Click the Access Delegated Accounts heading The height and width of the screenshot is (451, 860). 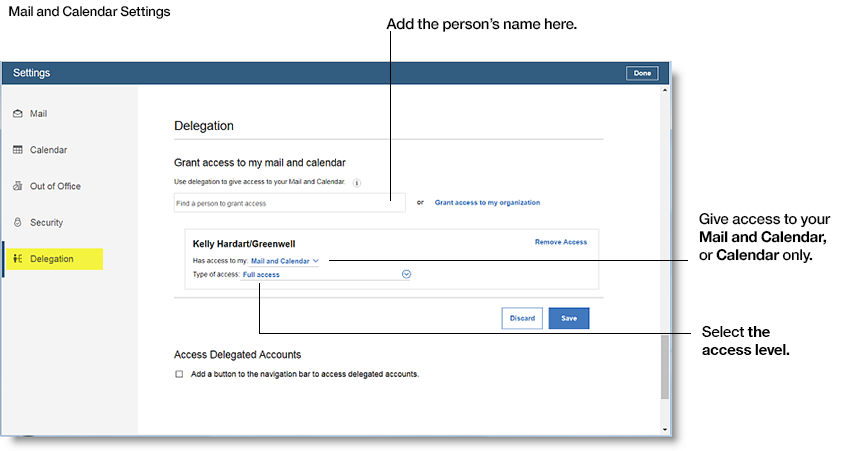237,354
